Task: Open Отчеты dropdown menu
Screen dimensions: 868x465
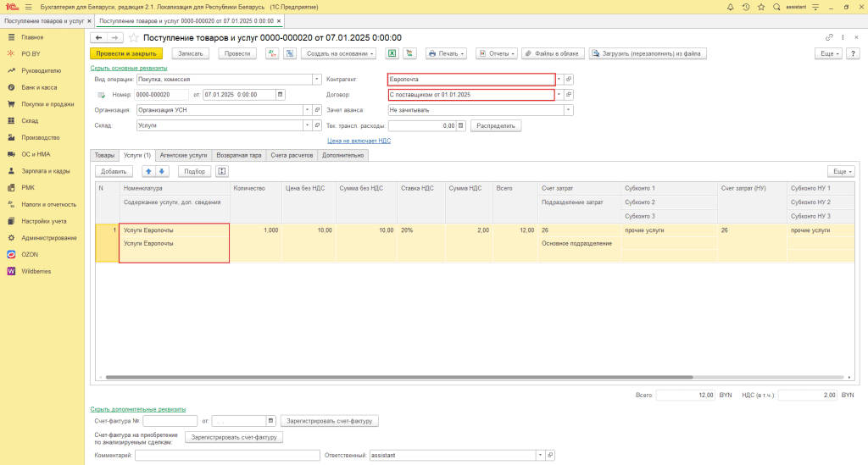Action: click(x=497, y=53)
